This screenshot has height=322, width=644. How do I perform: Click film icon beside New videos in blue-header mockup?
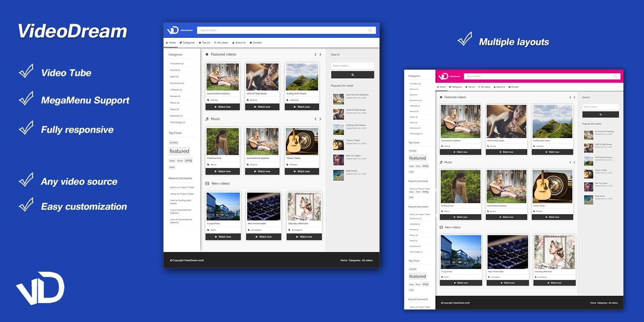[x=207, y=184]
